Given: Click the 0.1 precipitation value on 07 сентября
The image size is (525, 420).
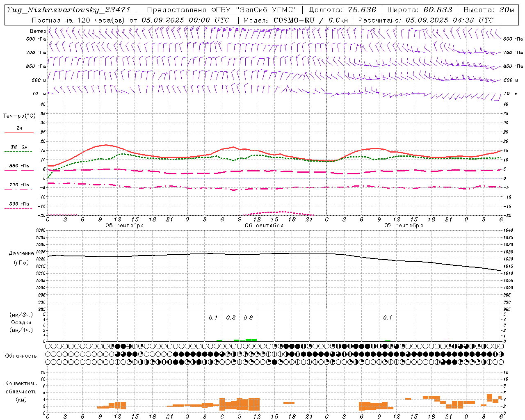Looking at the screenshot, I should 388,318.
